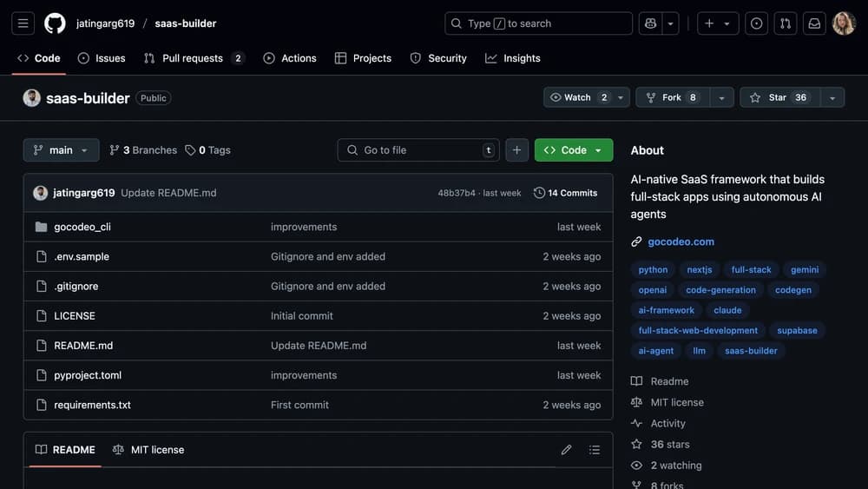Click the add file plus button
Screen dimensions: 868x489
coord(516,150)
